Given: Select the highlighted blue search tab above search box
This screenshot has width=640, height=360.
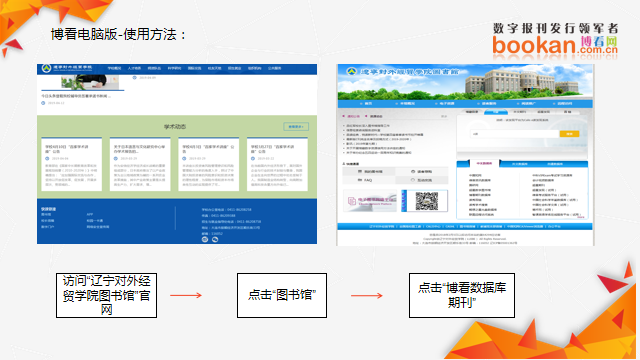Looking at the screenshot, I should (496, 112).
